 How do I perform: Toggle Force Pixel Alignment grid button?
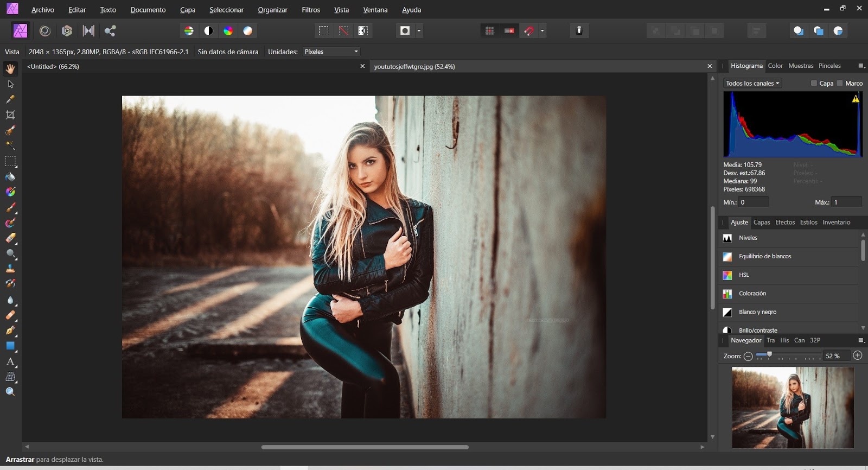point(489,31)
